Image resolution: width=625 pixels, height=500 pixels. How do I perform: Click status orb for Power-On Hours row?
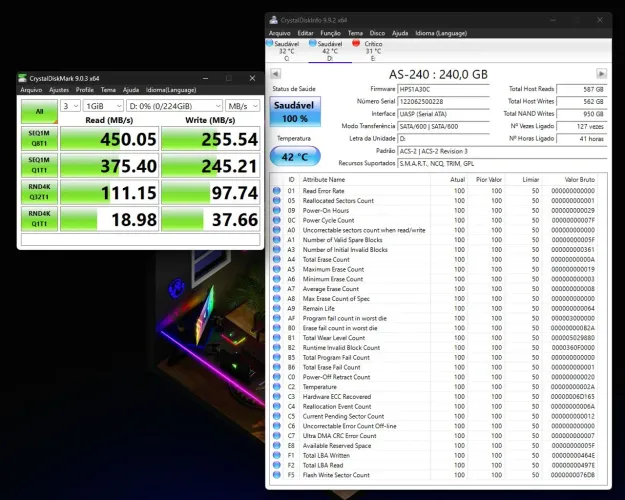click(277, 210)
